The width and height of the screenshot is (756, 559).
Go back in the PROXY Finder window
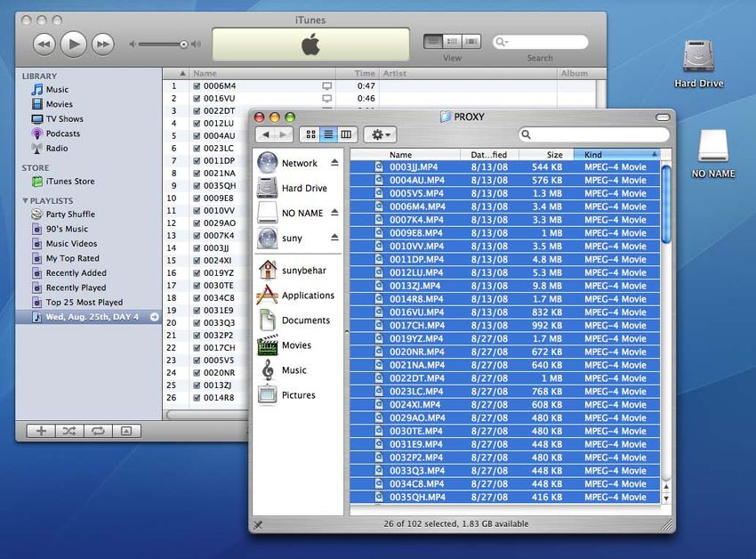[x=266, y=134]
